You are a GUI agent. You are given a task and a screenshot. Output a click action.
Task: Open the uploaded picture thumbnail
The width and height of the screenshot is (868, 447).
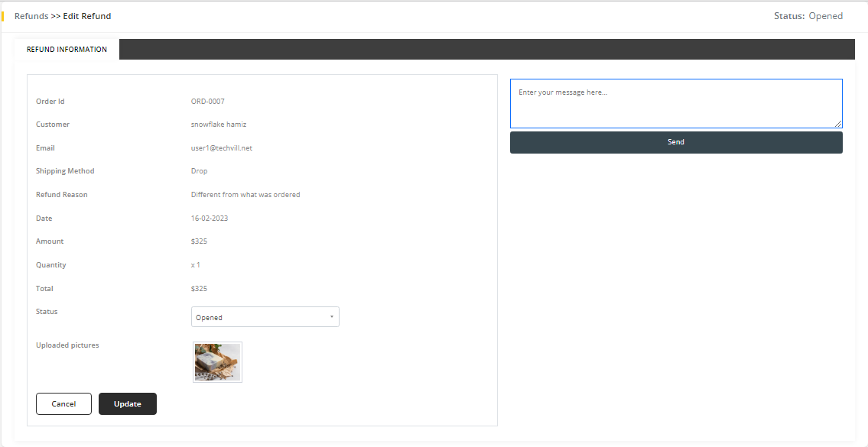click(217, 362)
